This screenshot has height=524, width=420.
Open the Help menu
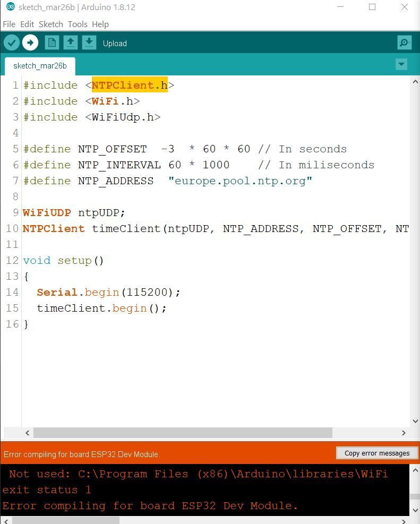coord(100,24)
